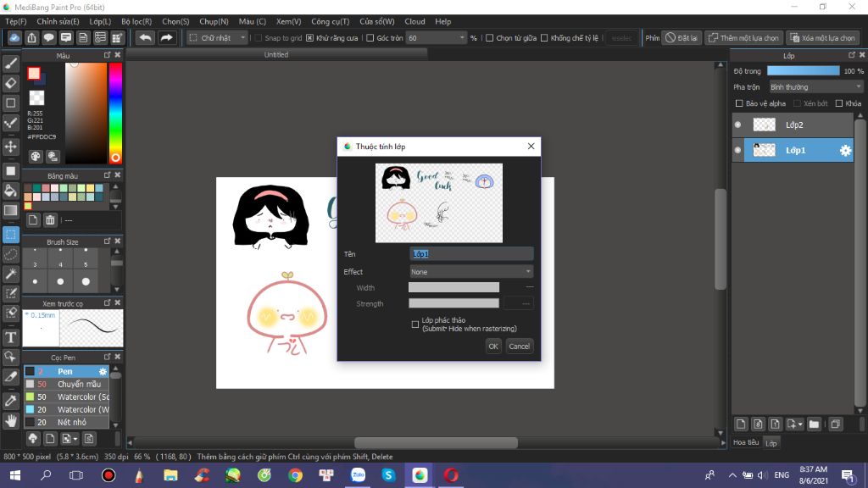
Task: Open the Lớp(L) menu
Action: [100, 21]
